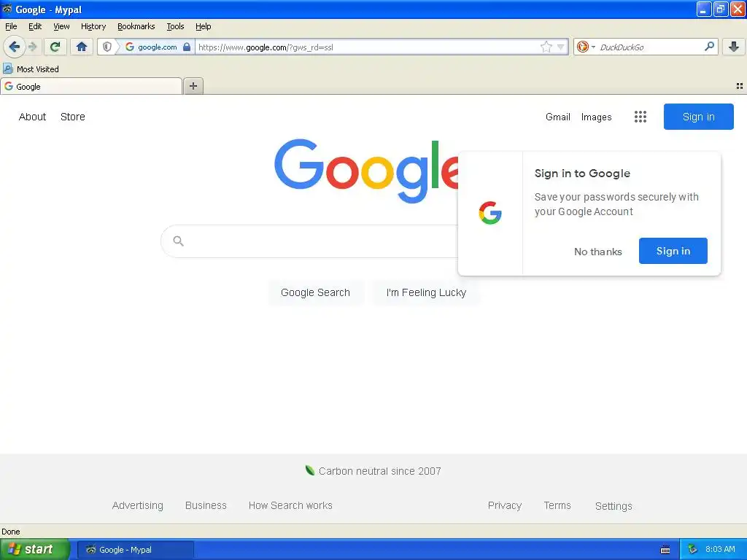Open the Privacy footer link
Viewport: 747px width, 560px height.
pos(505,505)
